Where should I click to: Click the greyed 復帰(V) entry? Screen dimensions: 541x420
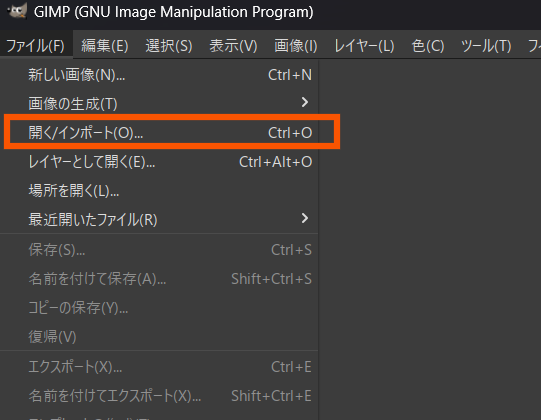(x=159, y=336)
